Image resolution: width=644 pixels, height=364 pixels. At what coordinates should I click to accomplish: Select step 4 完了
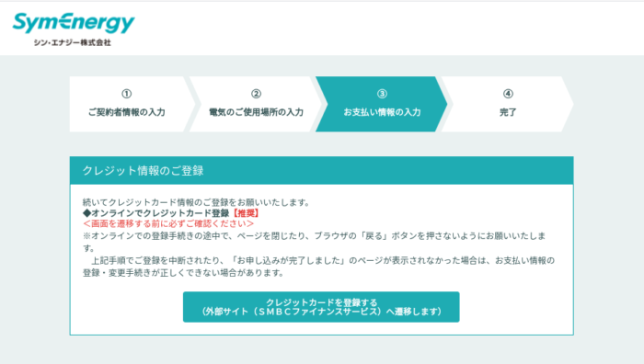click(x=508, y=104)
